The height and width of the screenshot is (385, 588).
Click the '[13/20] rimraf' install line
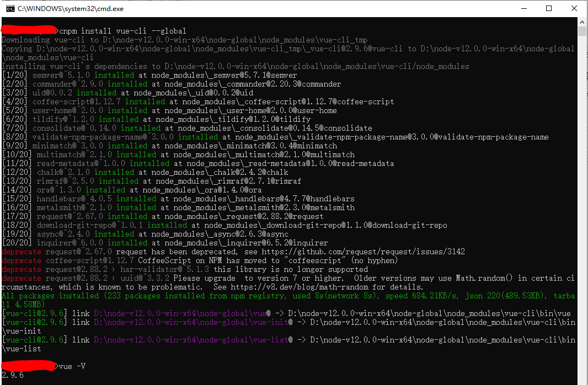tap(152, 181)
